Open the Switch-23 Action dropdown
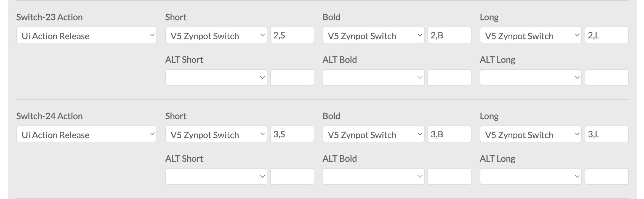The height and width of the screenshot is (199, 644). [x=86, y=35]
